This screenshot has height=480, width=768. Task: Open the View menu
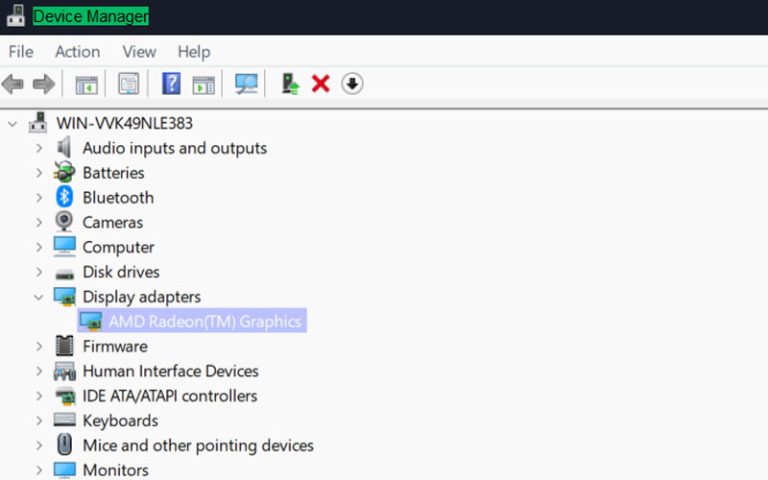139,51
